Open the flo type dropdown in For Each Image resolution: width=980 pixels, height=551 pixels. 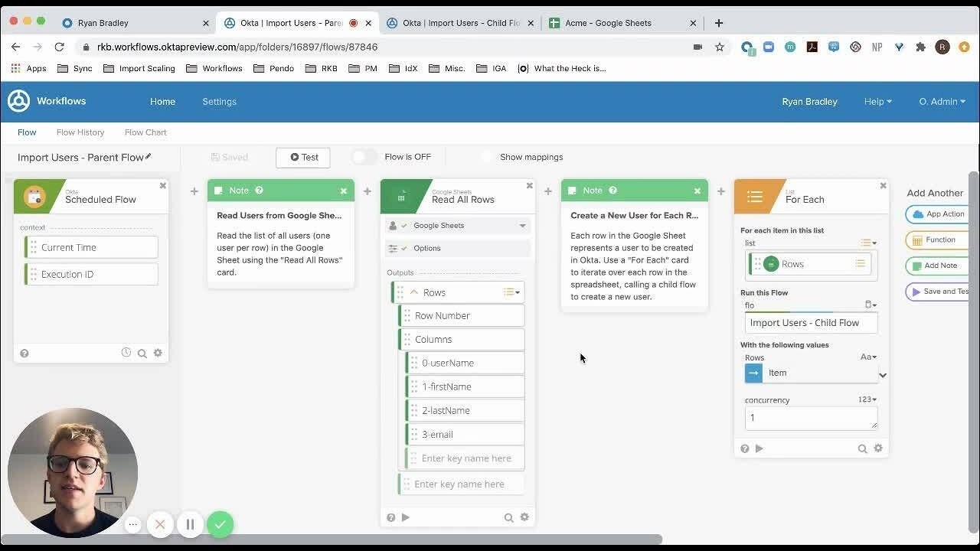(871, 305)
